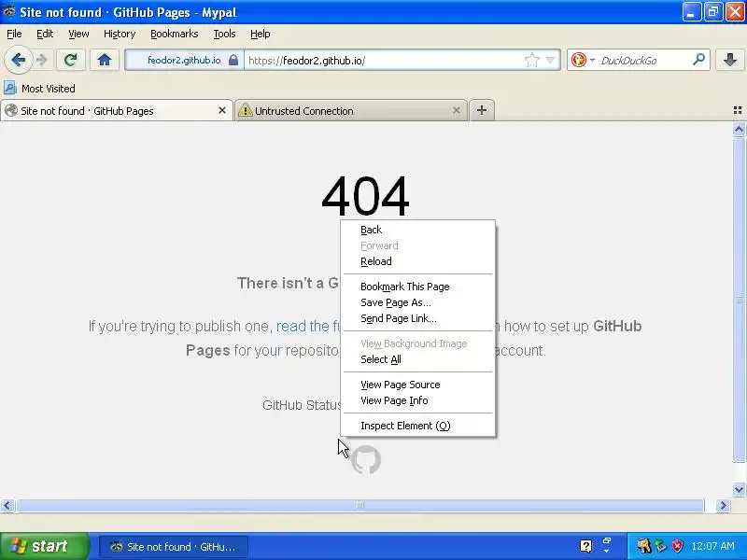Click the horizontal scrollbar right arrow
Viewport: 747px width, 560px height.
[723, 505]
